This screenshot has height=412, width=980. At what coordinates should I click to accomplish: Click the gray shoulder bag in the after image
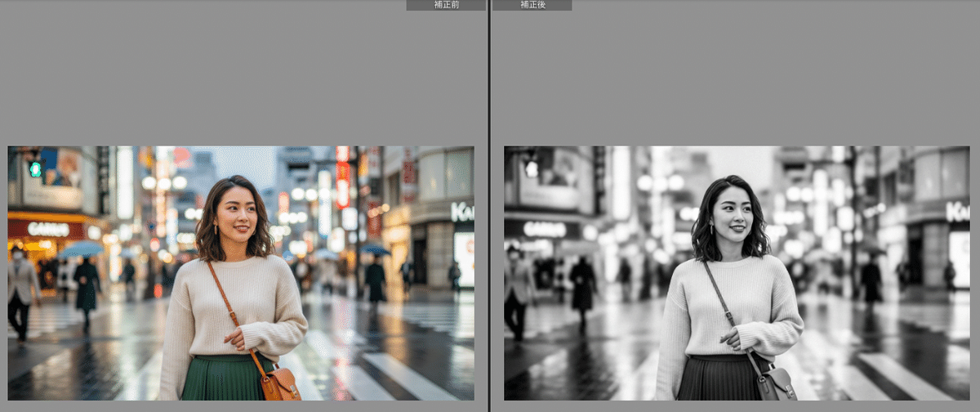(776, 383)
